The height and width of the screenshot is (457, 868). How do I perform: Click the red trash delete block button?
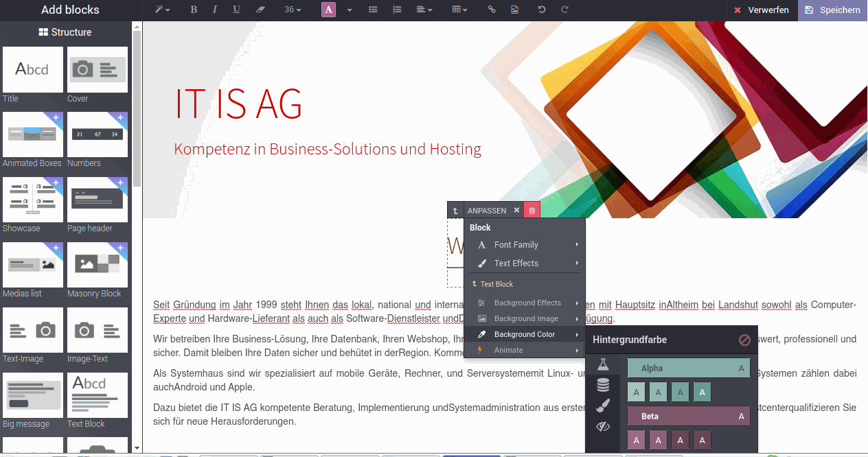532,211
